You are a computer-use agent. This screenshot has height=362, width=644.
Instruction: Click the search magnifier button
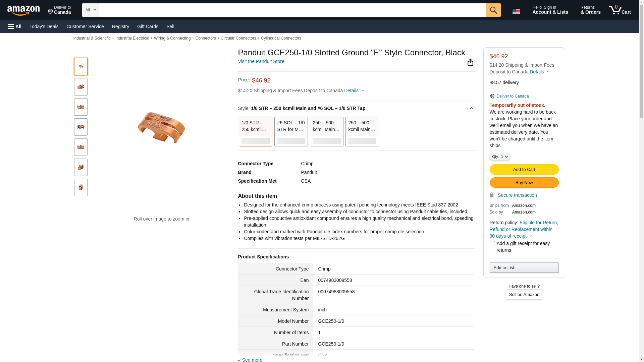coord(493,10)
